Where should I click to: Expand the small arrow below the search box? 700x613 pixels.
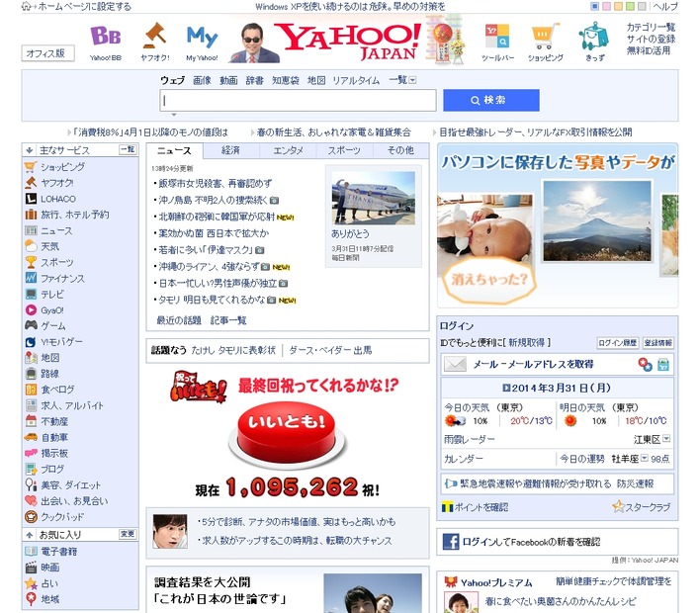coord(174,115)
